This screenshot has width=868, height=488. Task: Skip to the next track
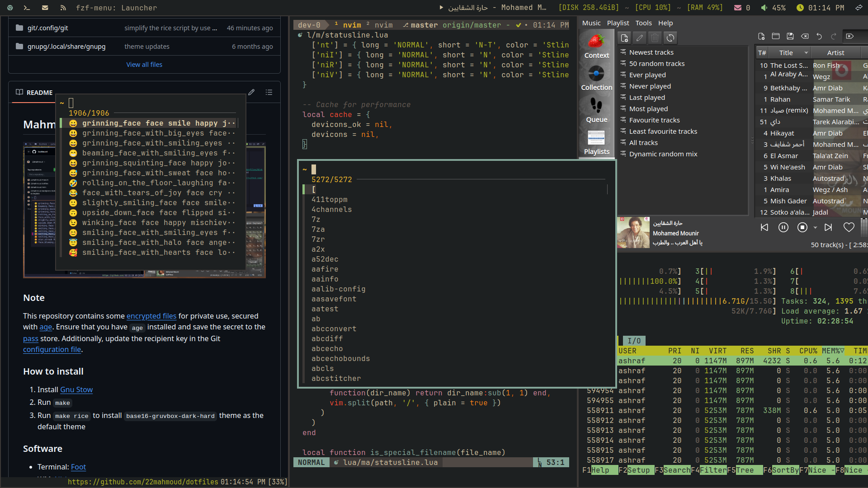[828, 227]
